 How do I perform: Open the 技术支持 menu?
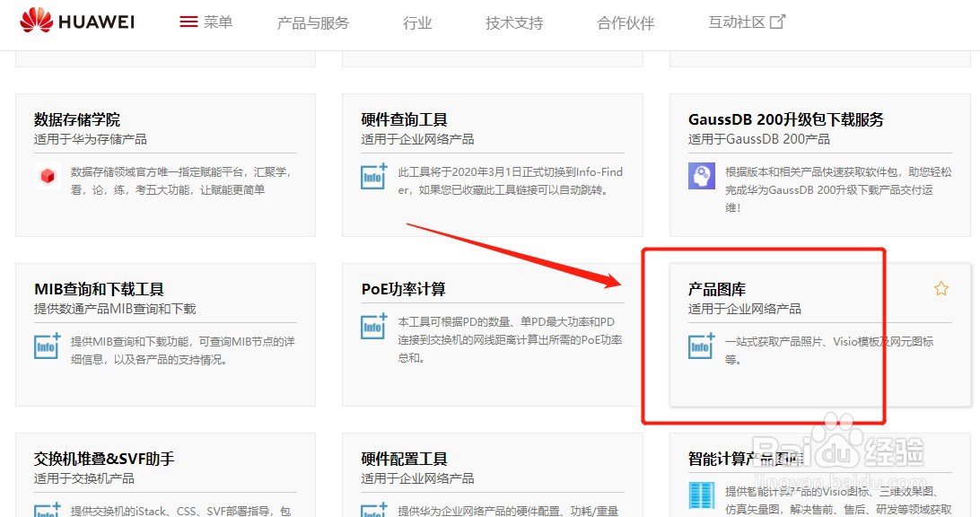514,23
